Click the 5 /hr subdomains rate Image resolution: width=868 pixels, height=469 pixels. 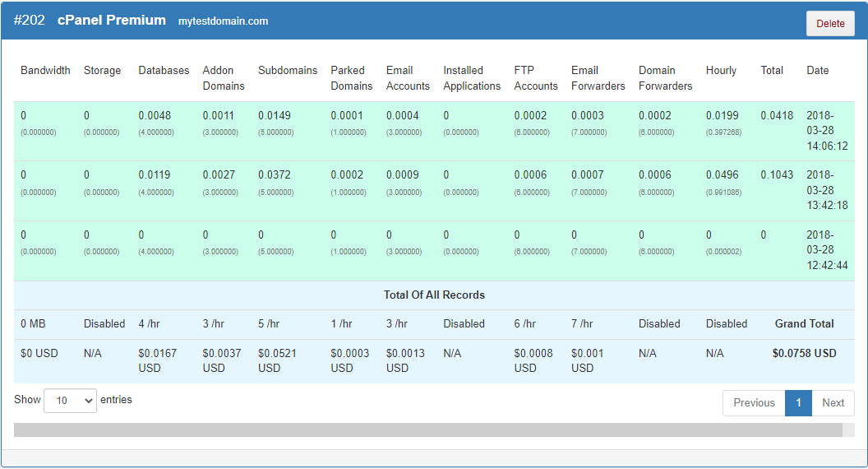pyautogui.click(x=269, y=323)
